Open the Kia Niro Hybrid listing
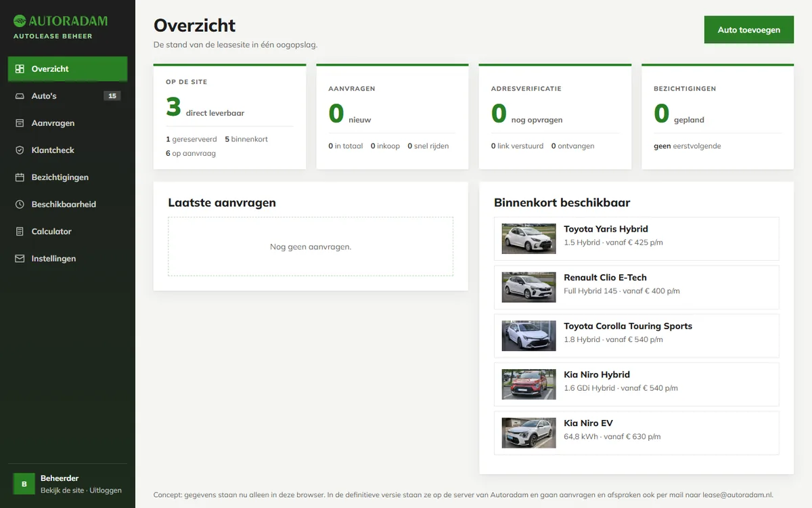 (x=637, y=385)
